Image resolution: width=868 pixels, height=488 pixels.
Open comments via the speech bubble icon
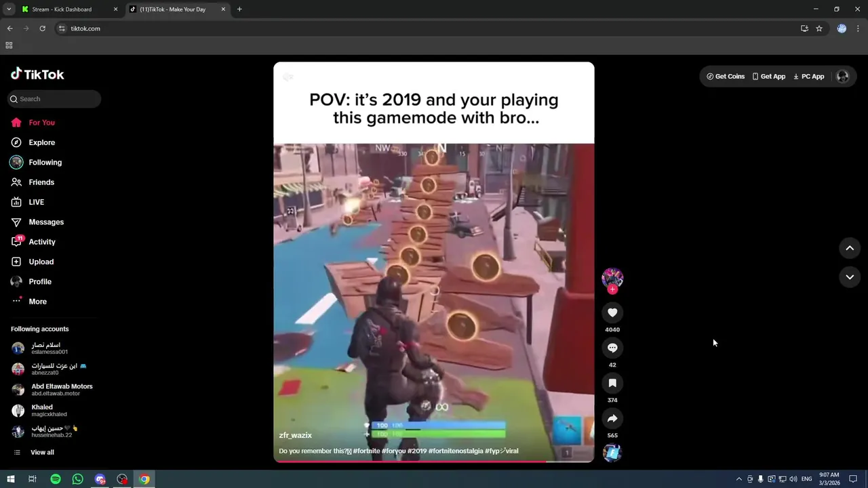tap(612, 348)
